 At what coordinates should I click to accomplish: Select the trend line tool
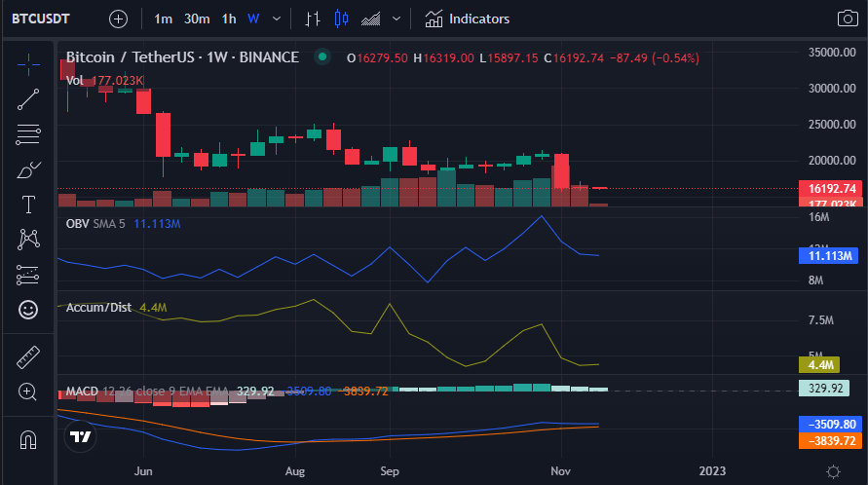pyautogui.click(x=28, y=99)
